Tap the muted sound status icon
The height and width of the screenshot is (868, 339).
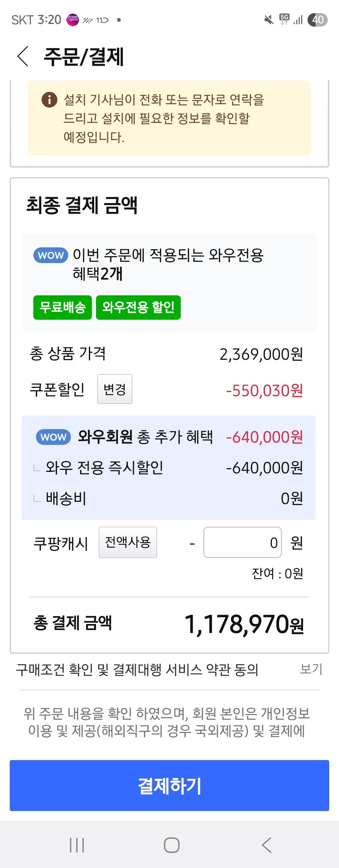268,20
